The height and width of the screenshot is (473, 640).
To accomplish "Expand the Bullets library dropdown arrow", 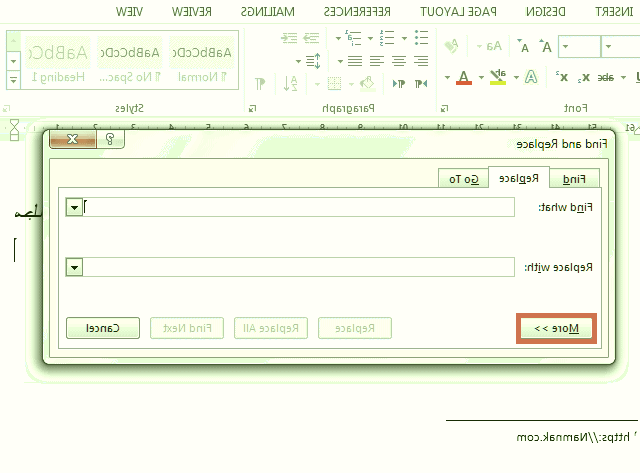I will point(404,38).
